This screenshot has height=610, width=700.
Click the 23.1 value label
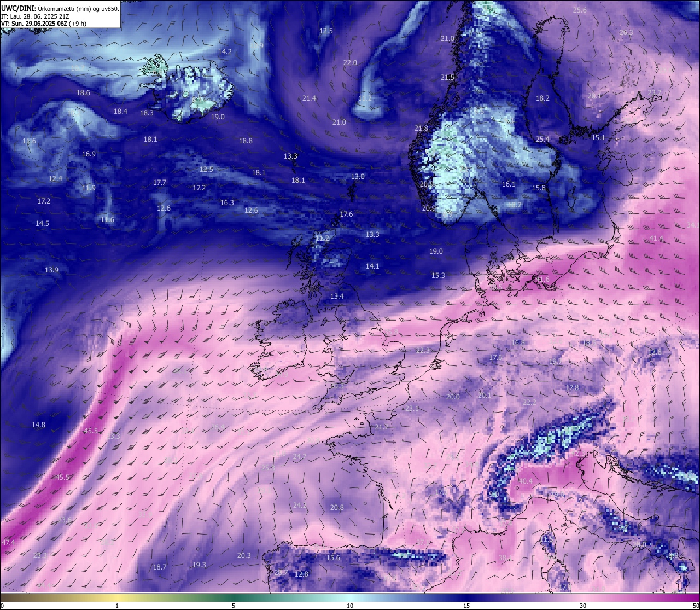click(x=411, y=409)
